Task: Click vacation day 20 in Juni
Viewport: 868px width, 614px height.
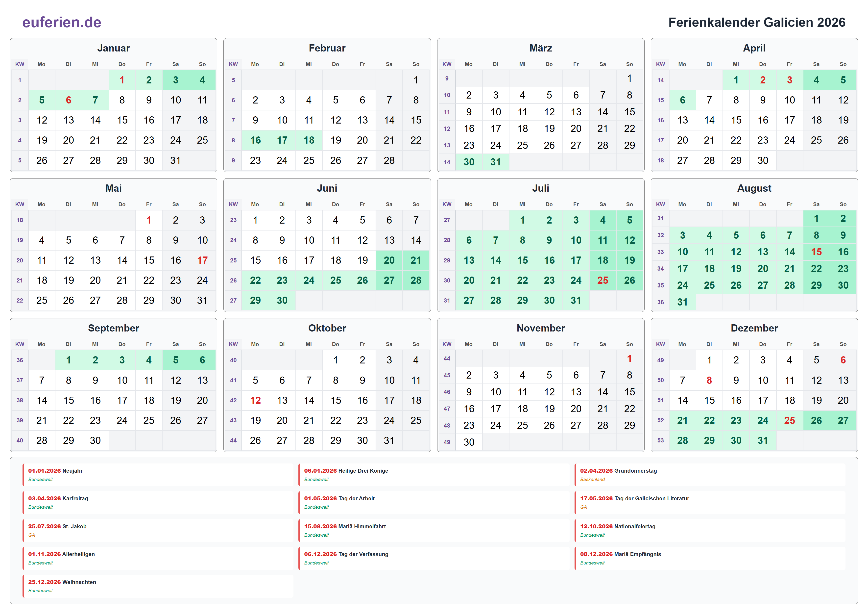Action: tap(389, 260)
